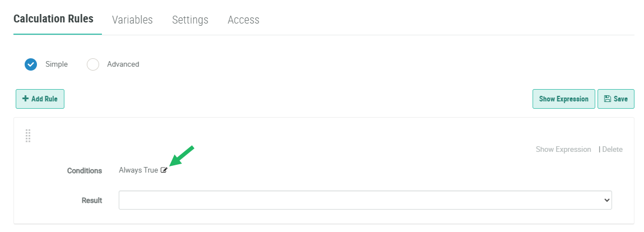Click the Result dropdown's chevron arrow
This screenshot has height=232, width=644.
tap(606, 200)
